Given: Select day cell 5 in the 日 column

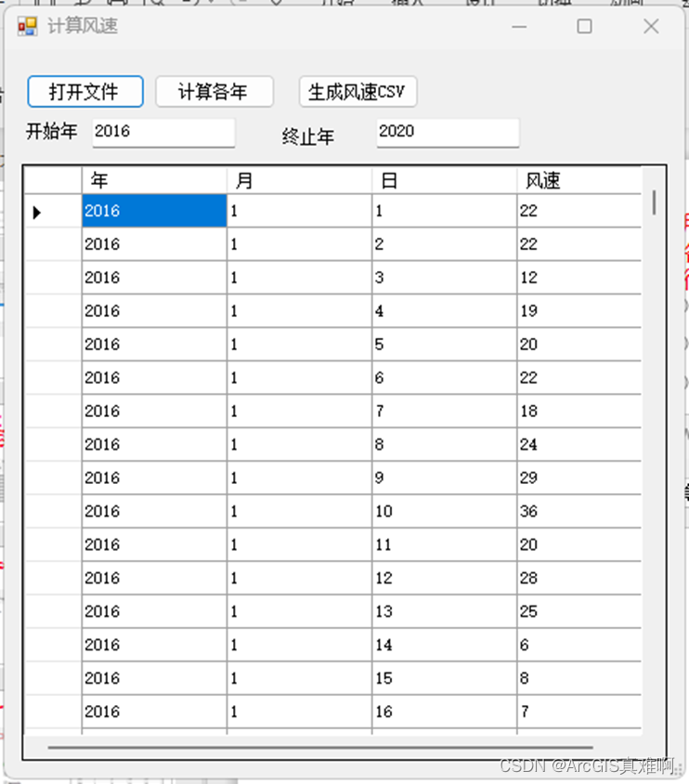Looking at the screenshot, I should (444, 345).
